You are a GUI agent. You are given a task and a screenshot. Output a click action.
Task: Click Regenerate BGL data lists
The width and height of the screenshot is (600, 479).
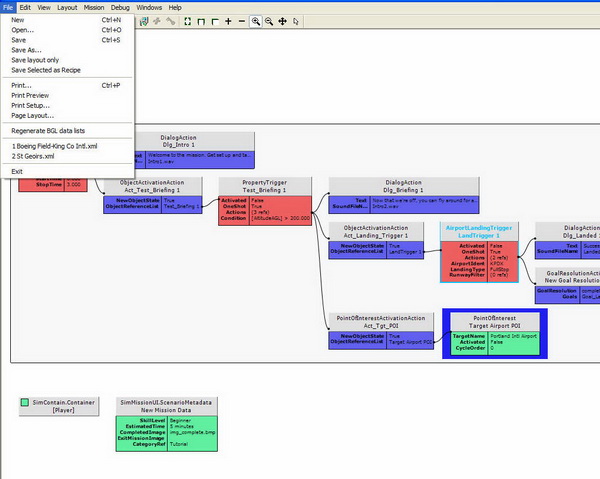(48, 130)
